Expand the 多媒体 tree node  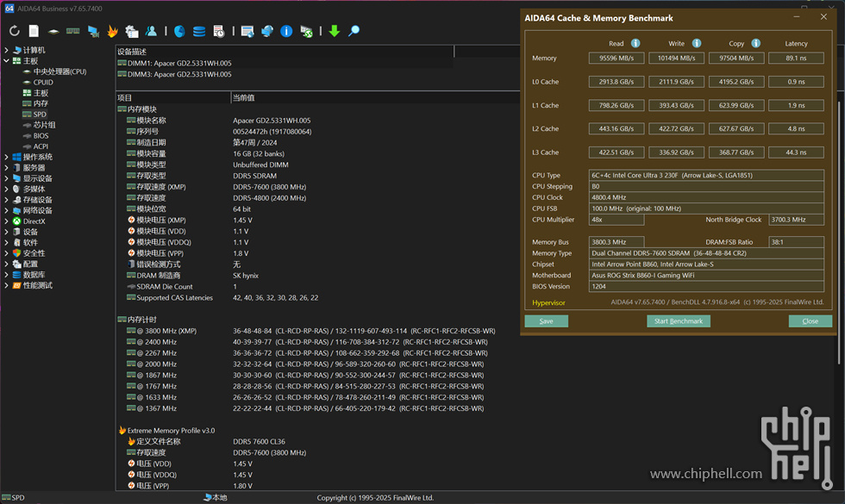pos(7,189)
